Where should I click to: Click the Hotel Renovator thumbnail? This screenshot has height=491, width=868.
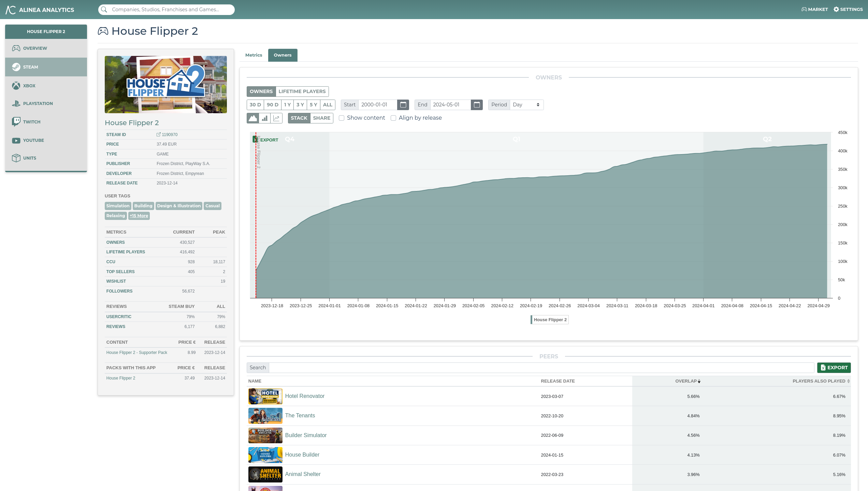click(x=265, y=396)
